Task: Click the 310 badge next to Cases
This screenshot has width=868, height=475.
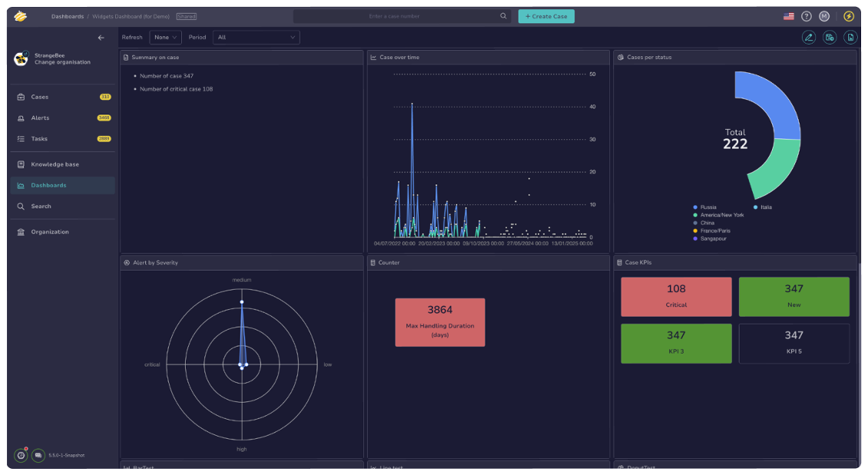Action: coord(105,97)
